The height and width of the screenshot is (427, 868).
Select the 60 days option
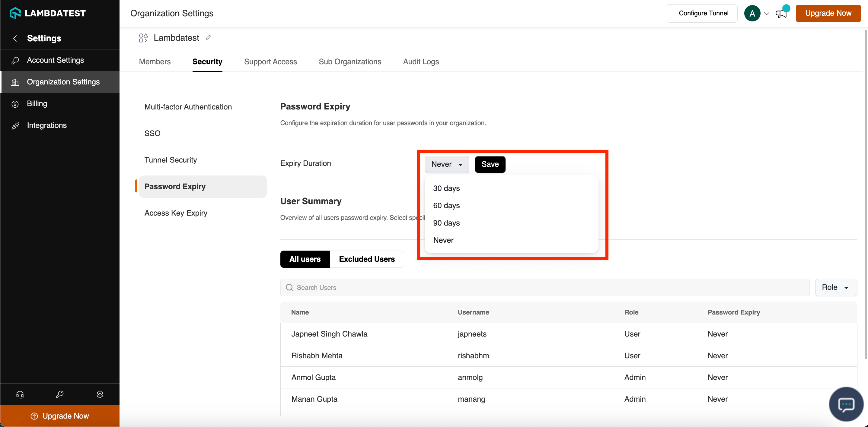tap(446, 205)
